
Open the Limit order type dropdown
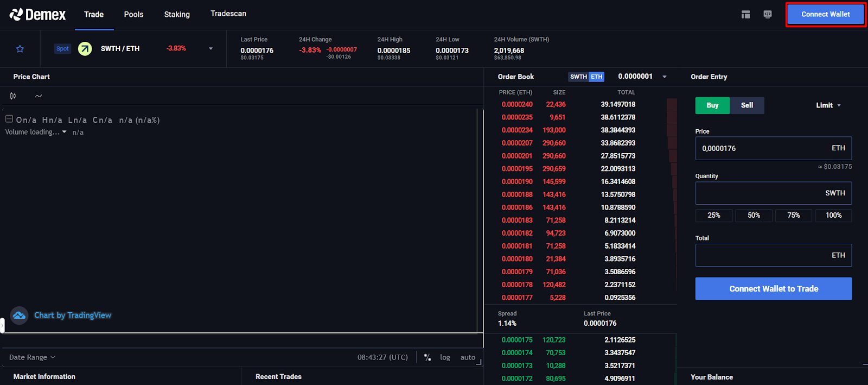pyautogui.click(x=828, y=105)
